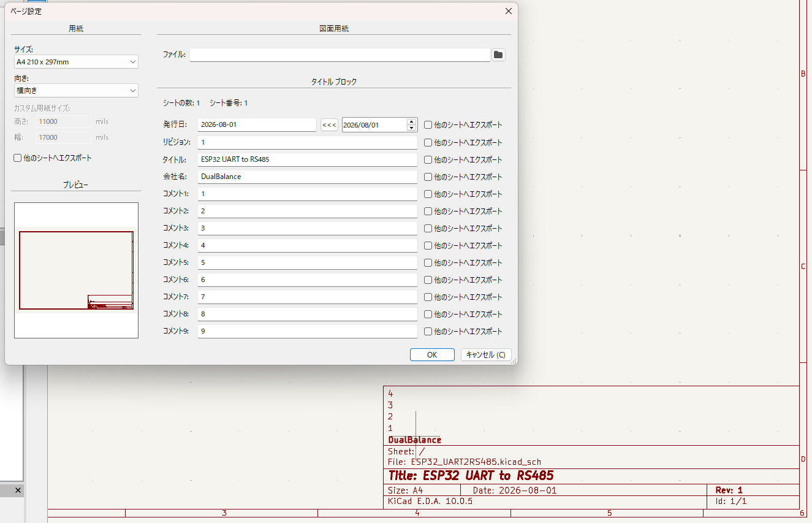The width and height of the screenshot is (812, 523).
Task: Click the ファイル drawing sheet file field
Action: tap(340, 55)
